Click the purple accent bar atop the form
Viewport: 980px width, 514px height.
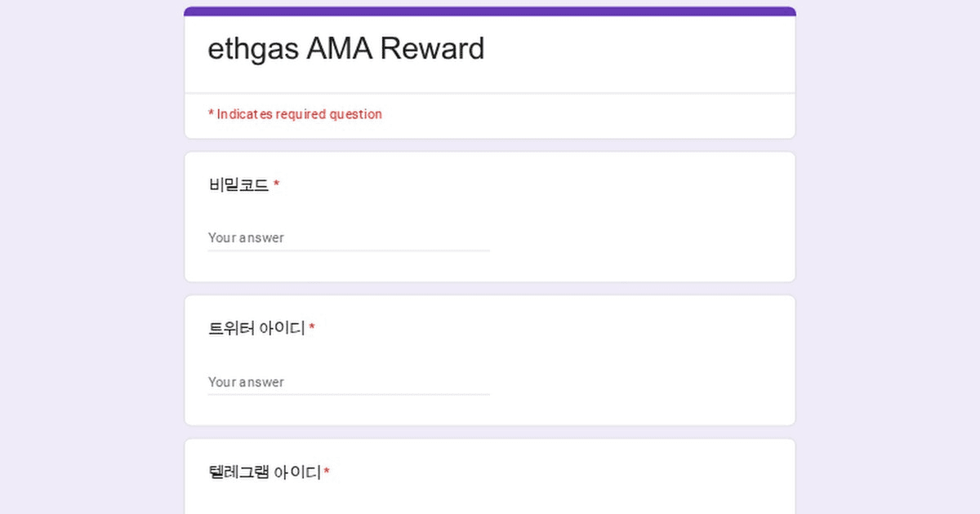(490, 11)
